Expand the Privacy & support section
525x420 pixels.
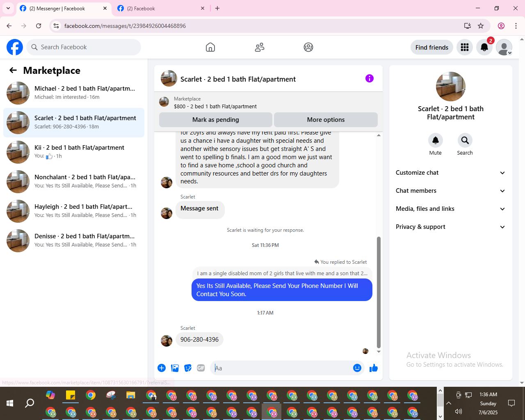pyautogui.click(x=450, y=227)
